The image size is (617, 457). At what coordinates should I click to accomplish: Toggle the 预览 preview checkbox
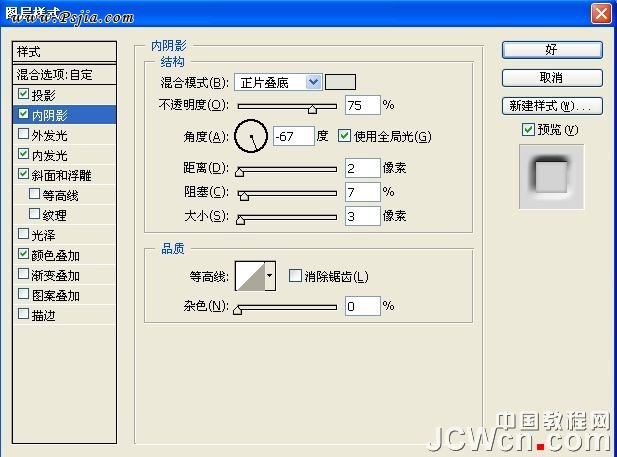click(528, 129)
